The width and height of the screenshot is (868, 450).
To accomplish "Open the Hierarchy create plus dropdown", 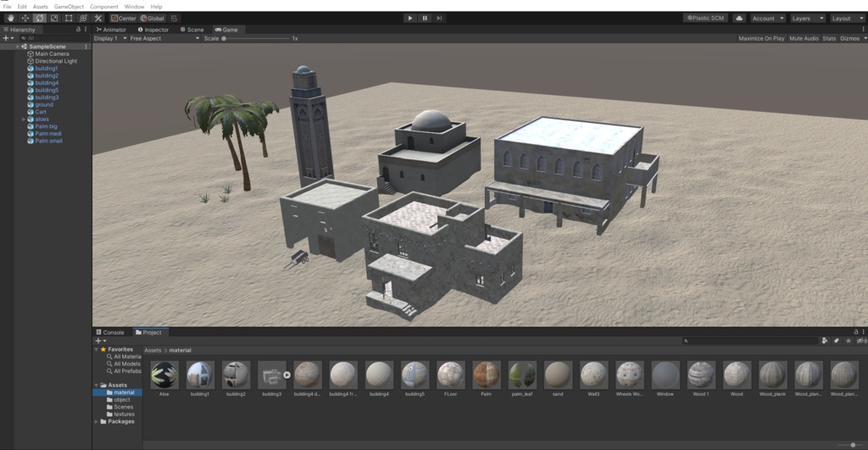I will (x=8, y=38).
